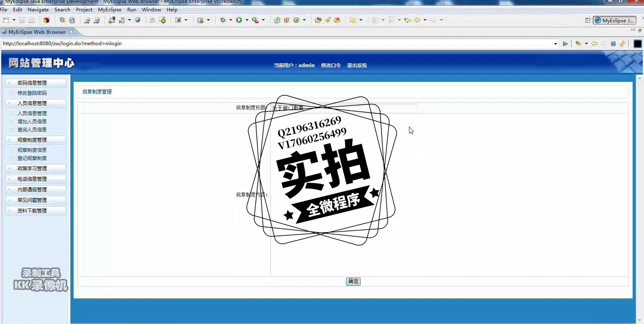Click the Forward arrow in main toolbar
Screen dimensions: 644x324
point(433,20)
